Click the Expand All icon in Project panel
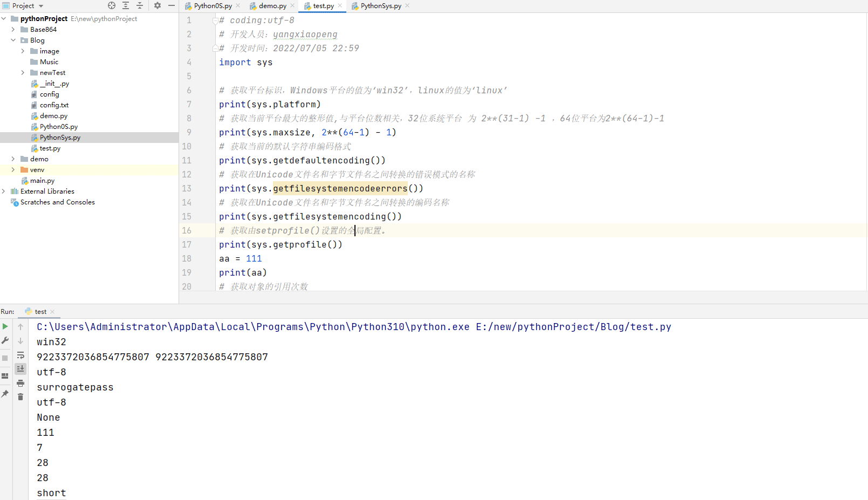 coord(126,5)
